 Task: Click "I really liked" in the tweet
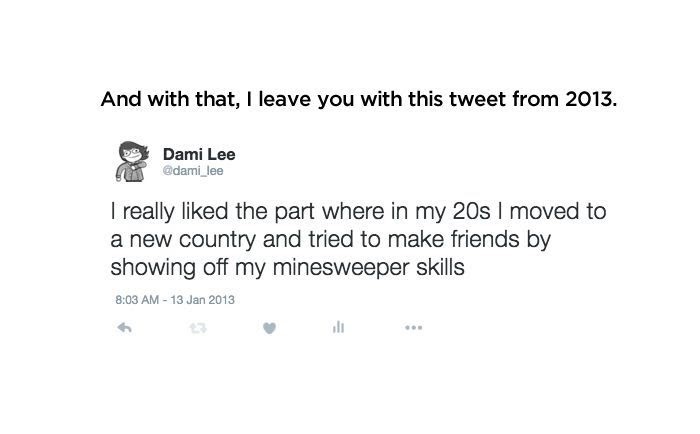coord(163,214)
